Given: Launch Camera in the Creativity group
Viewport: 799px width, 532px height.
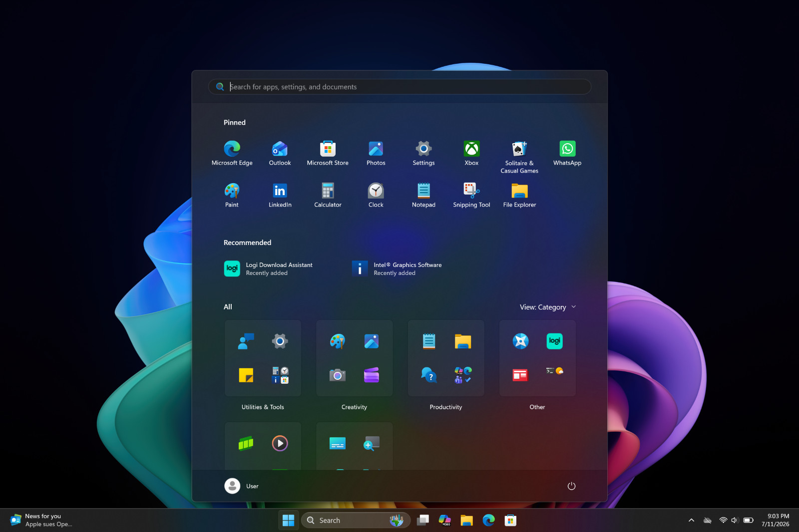Looking at the screenshot, I should tap(338, 375).
